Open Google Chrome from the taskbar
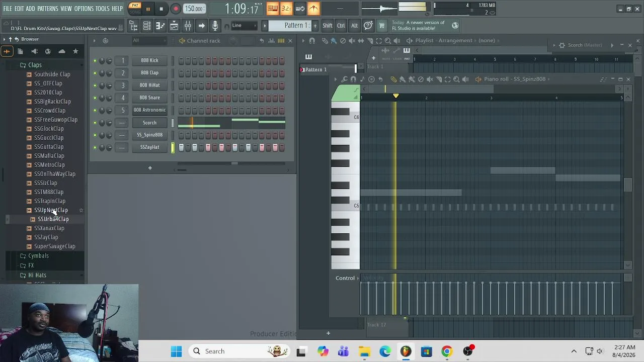 click(447, 351)
